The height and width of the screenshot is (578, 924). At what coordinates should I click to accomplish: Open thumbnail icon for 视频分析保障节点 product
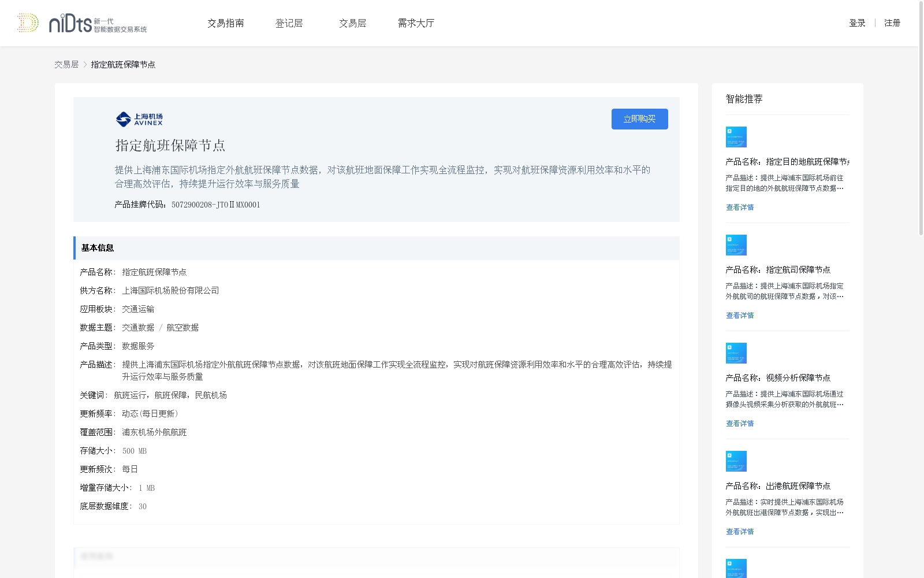pyautogui.click(x=736, y=353)
